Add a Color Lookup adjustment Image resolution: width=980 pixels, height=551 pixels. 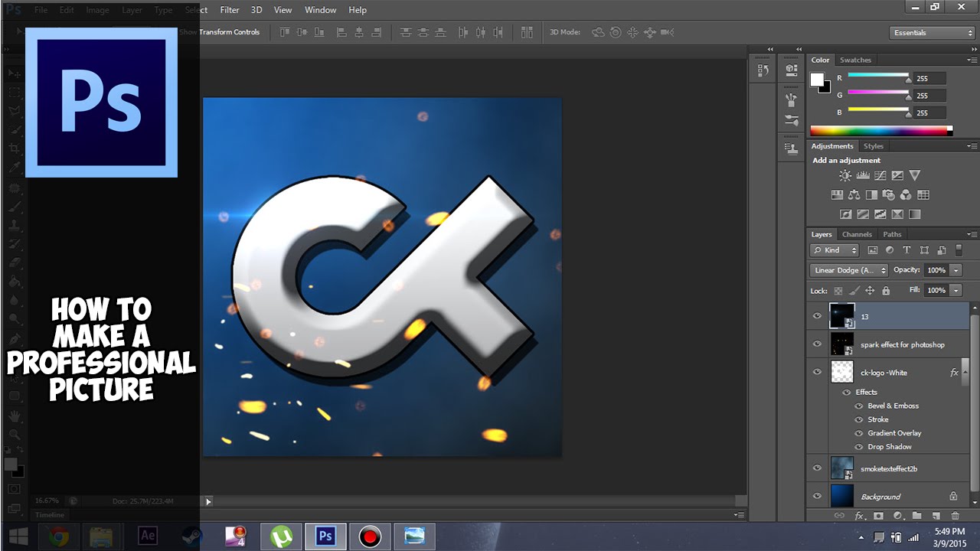tap(923, 195)
